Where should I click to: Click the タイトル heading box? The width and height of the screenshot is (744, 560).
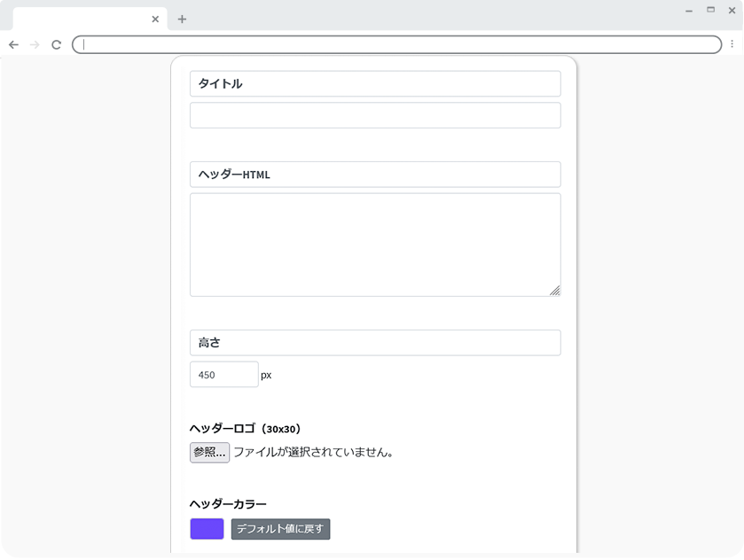click(375, 83)
